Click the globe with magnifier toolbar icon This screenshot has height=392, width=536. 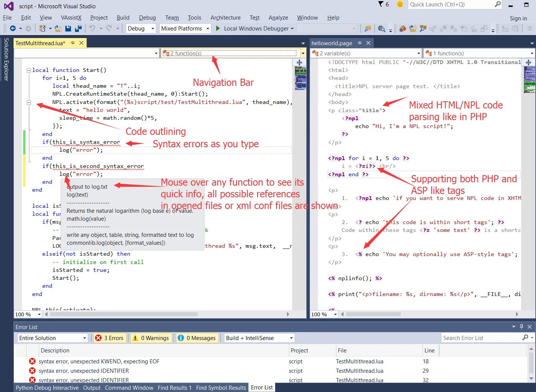tap(382, 29)
